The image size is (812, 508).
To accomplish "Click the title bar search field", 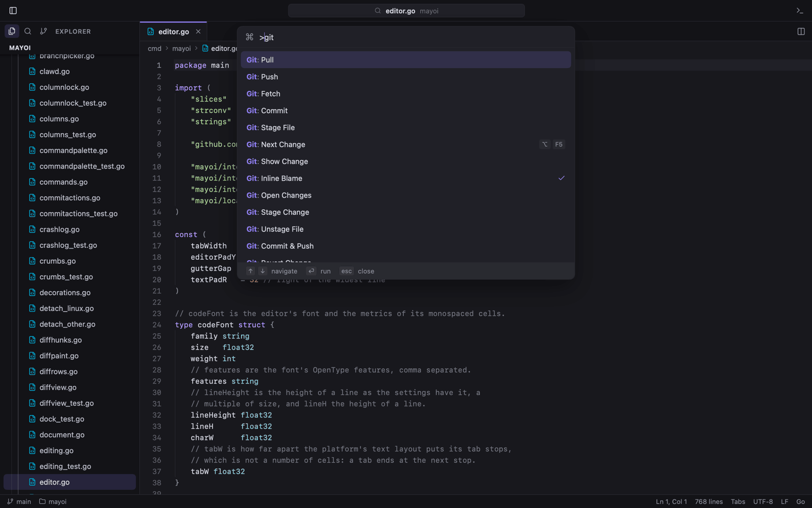I will (407, 11).
